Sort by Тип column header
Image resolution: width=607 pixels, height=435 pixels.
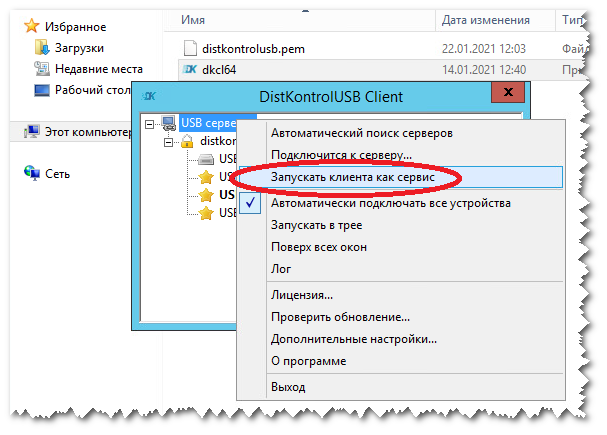click(572, 20)
